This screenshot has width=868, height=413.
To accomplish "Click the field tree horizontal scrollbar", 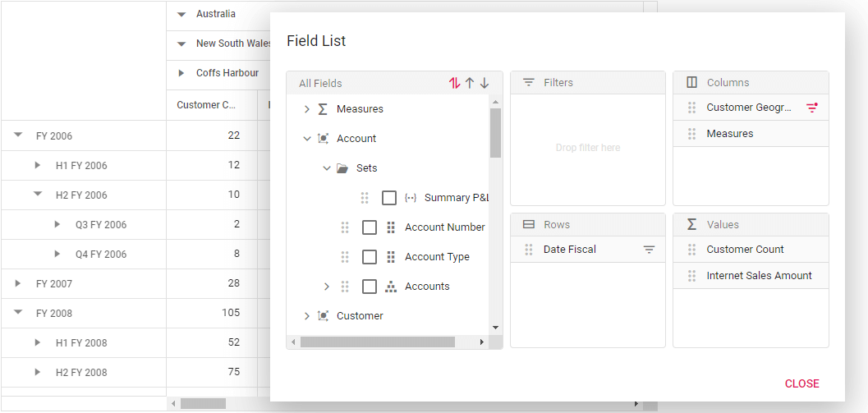I will 378,342.
